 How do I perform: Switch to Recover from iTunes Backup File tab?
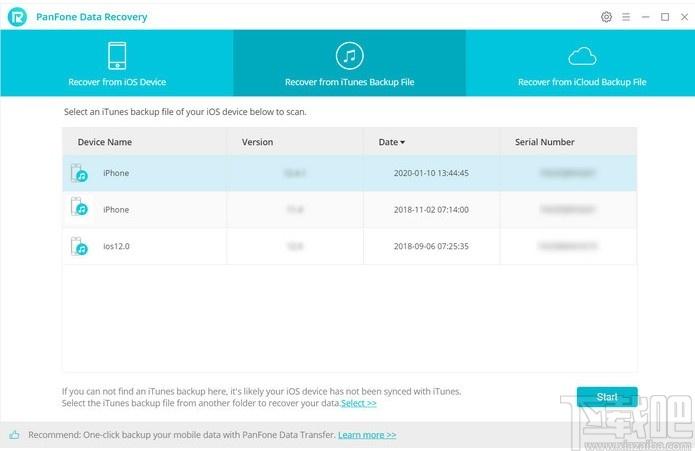coord(349,63)
